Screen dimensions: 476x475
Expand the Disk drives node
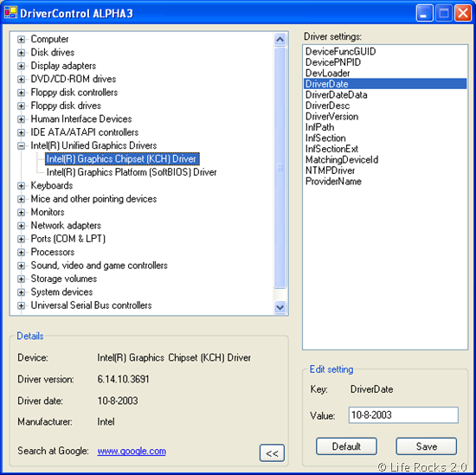(x=21, y=53)
